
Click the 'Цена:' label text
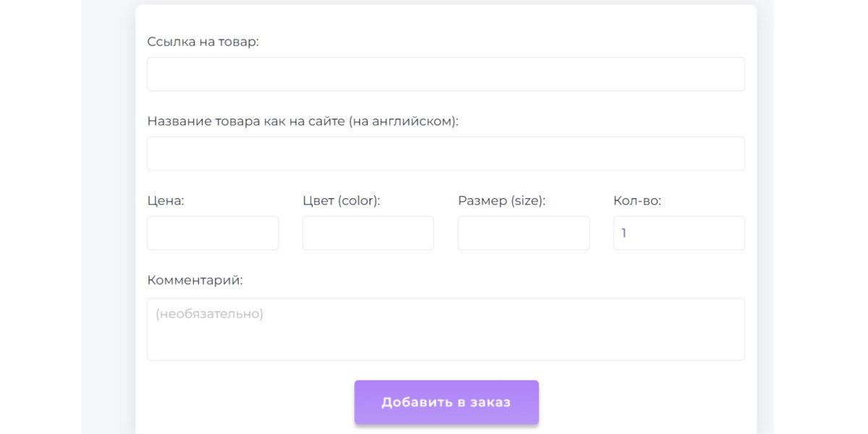[x=166, y=201]
